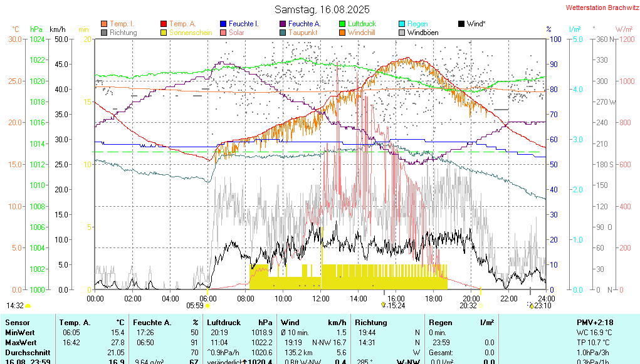Click the blue Feuchte I. legend square
The height and width of the screenshot is (364, 640).
click(223, 24)
